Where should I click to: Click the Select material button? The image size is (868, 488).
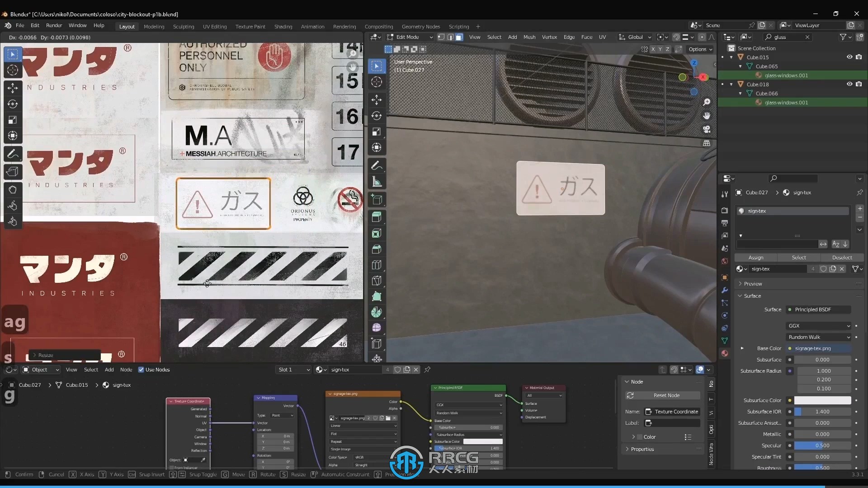pos(799,258)
